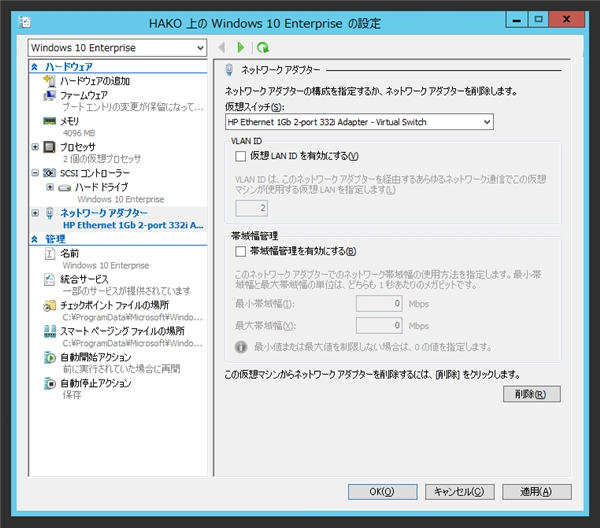This screenshot has height=528, width=600.
Task: Click '4096 MB' memory value text
Action: [x=79, y=133]
